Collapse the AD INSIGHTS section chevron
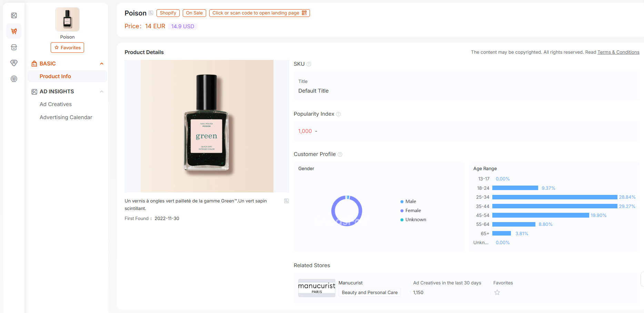Screen dimensions: 644x313 point(102,92)
